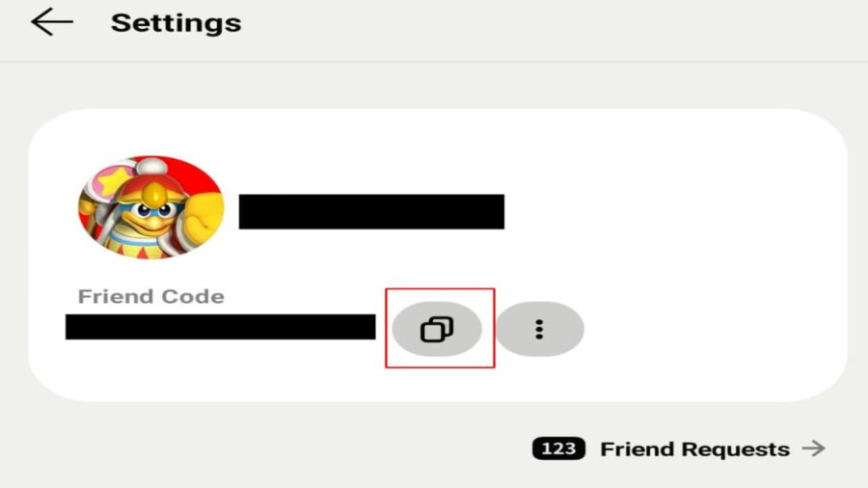
Task: Select the King Dedede profile avatar
Action: click(x=151, y=207)
